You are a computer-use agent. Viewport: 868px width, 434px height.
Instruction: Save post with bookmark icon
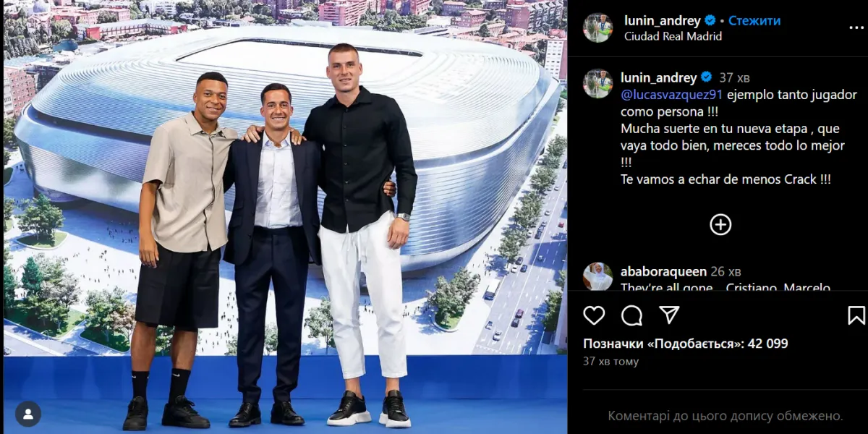click(856, 315)
